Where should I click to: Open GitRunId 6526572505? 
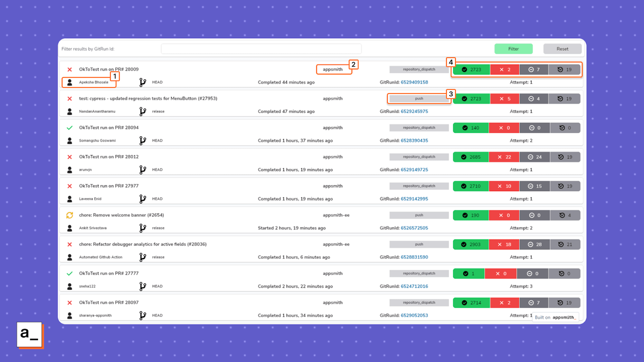pyautogui.click(x=414, y=228)
